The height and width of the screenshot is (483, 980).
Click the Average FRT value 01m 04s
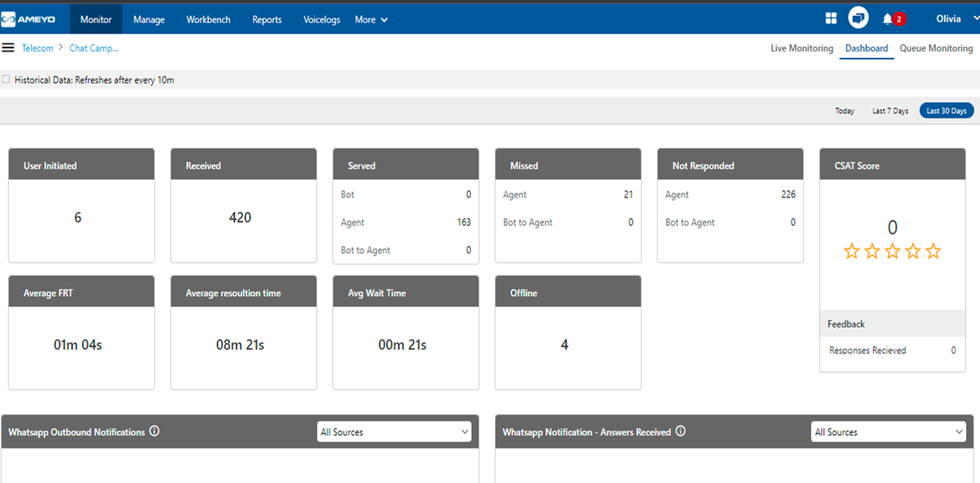(x=78, y=345)
